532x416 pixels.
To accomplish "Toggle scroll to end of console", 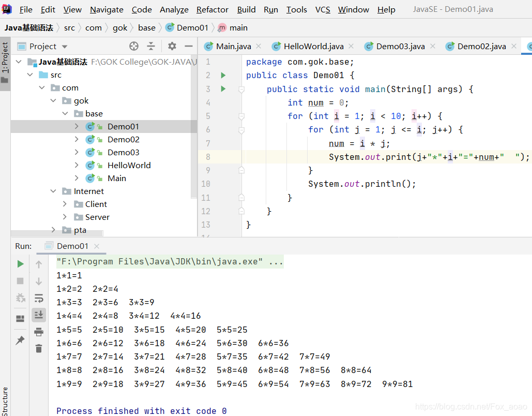I will point(39,315).
